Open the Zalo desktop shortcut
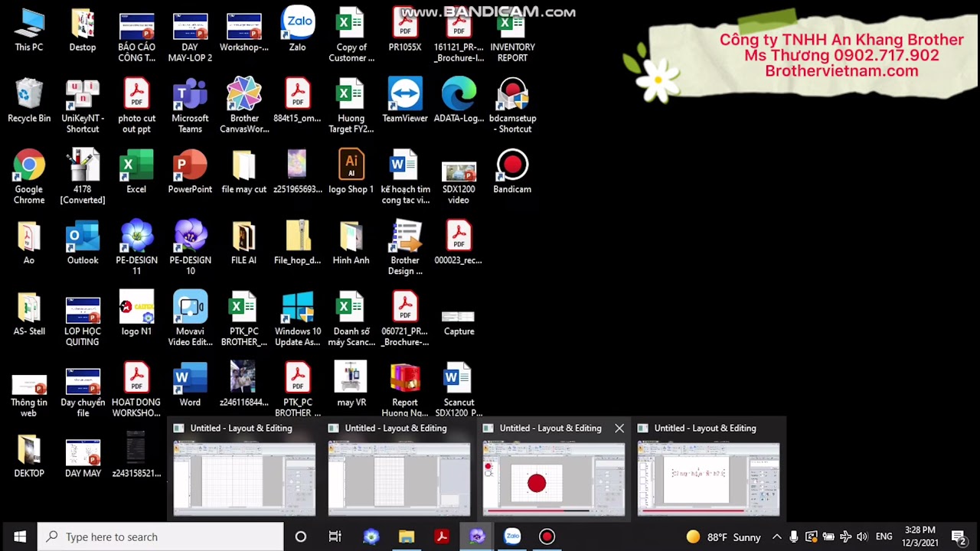Image resolution: width=980 pixels, height=551 pixels. [298, 29]
